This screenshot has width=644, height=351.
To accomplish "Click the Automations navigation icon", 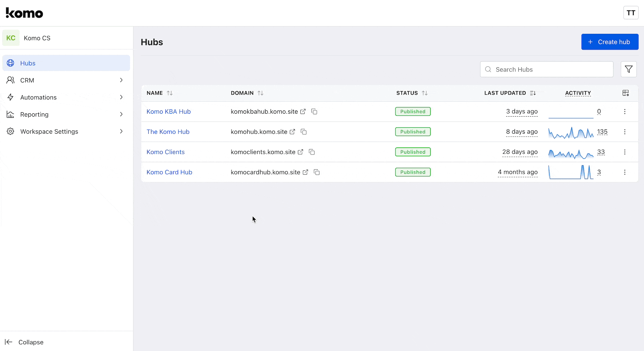I will tap(11, 97).
